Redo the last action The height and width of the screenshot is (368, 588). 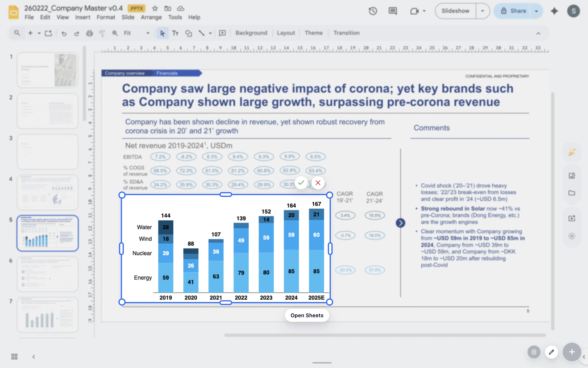77,33
